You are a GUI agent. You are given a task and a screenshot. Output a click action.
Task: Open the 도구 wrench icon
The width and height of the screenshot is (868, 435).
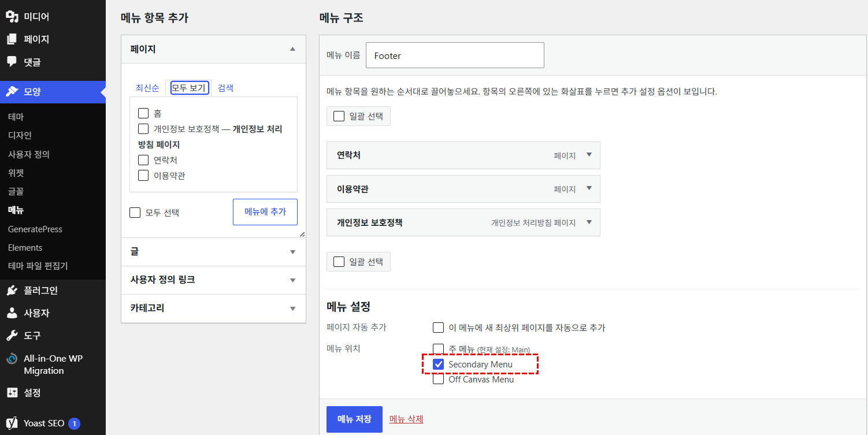[12, 336]
